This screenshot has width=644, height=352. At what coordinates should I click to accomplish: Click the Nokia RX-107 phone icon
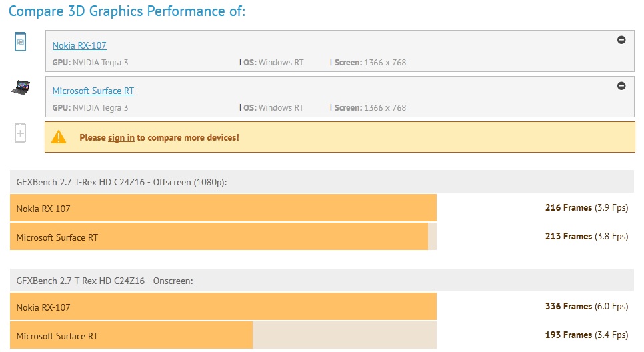pos(21,42)
